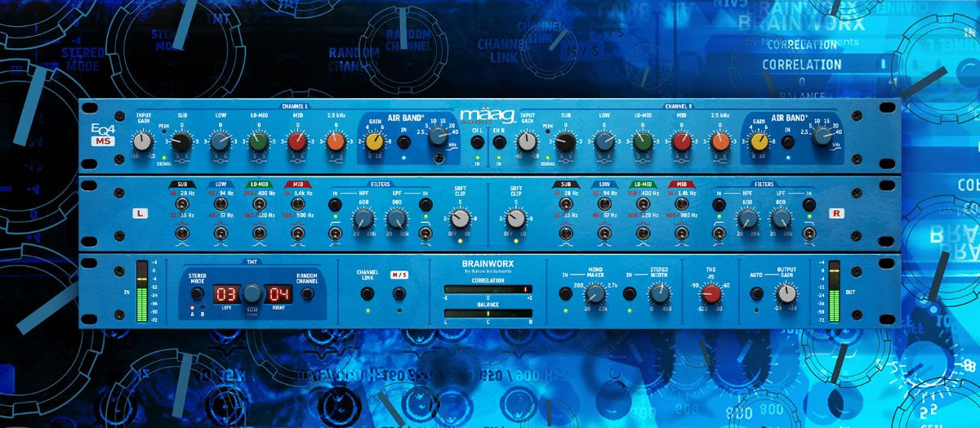Viewport: 980px width, 428px height.
Task: Click the Channel L orange 2.5 kHz knob
Action: click(336, 142)
